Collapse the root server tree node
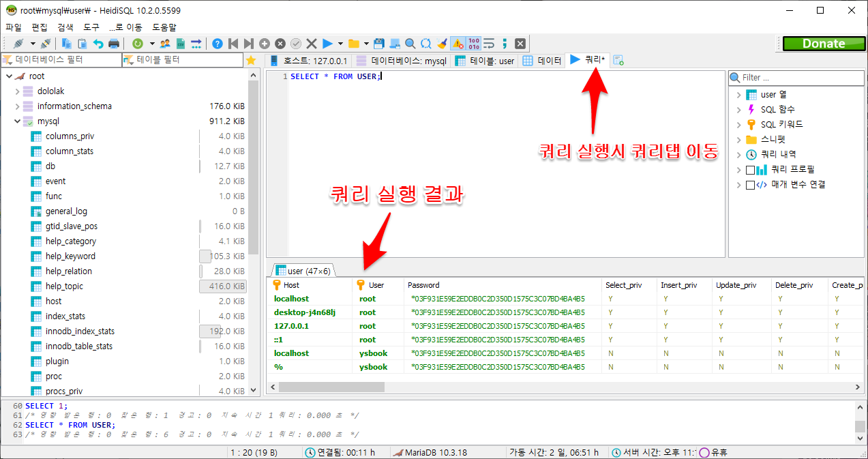This screenshot has height=459, width=868. [x=8, y=76]
